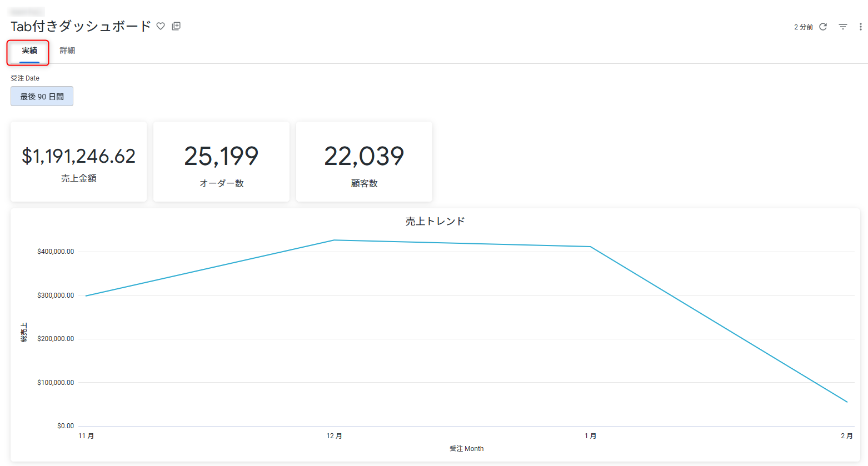Click the 受注 Date filter label
The width and height of the screenshot is (868, 466).
[24, 78]
